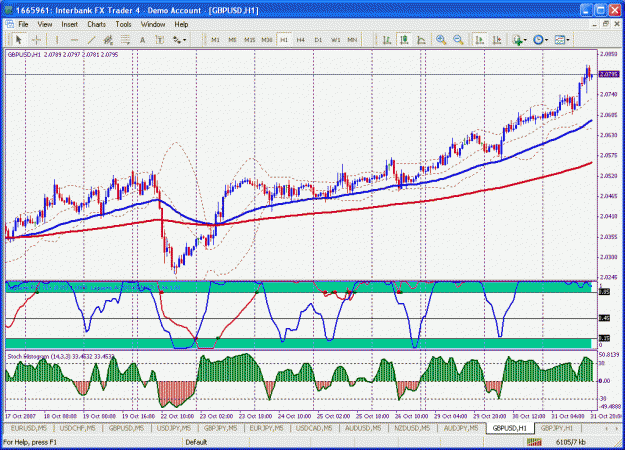Switch to GBPUSD,M5 chart tab
Image resolution: width=625 pixels, height=450 pixels.
[x=126, y=428]
